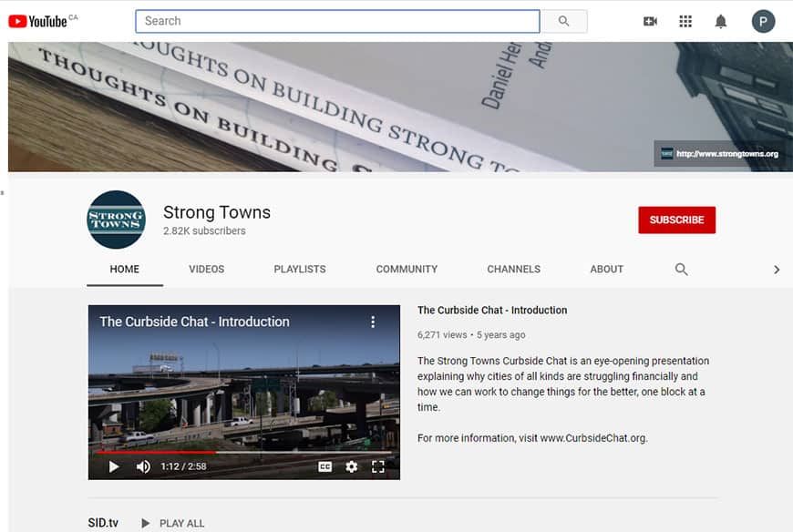Open the YouTube apps grid

pyautogui.click(x=685, y=21)
